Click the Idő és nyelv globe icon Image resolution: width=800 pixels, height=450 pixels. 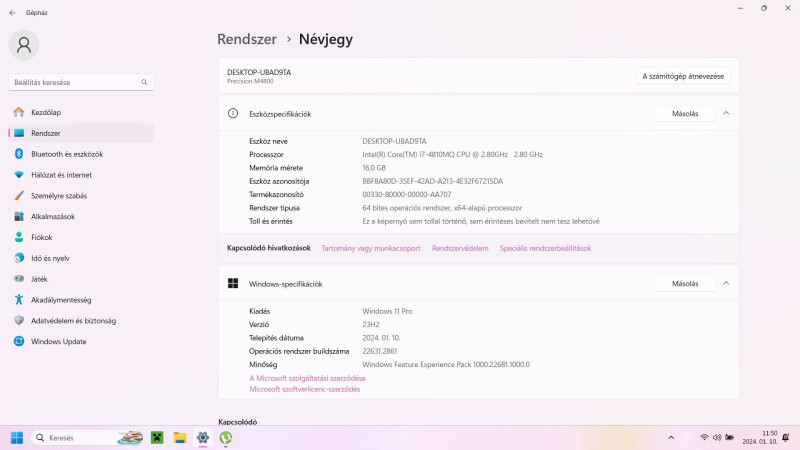tap(19, 258)
